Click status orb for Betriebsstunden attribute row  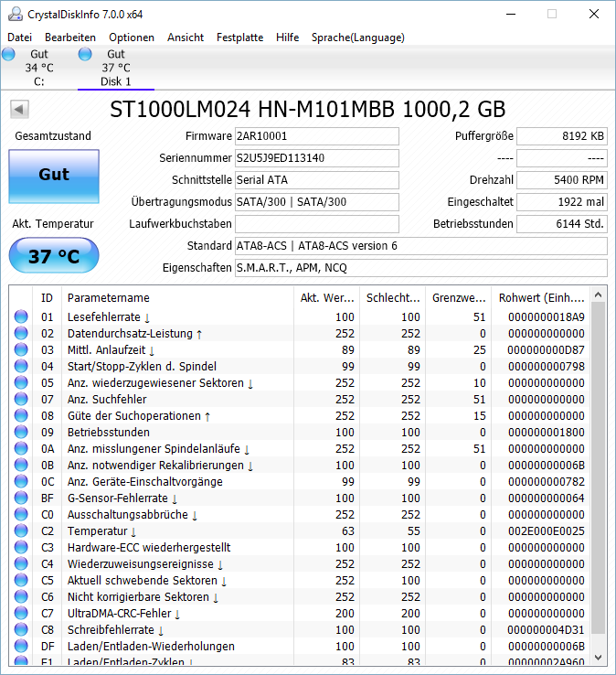21,432
